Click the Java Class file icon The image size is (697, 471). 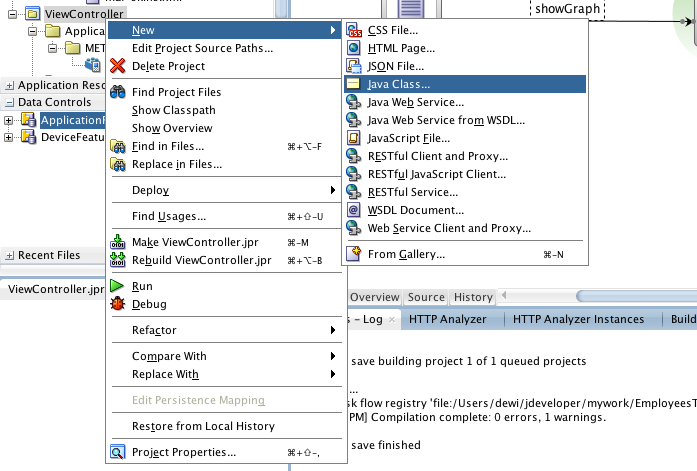tap(354, 84)
